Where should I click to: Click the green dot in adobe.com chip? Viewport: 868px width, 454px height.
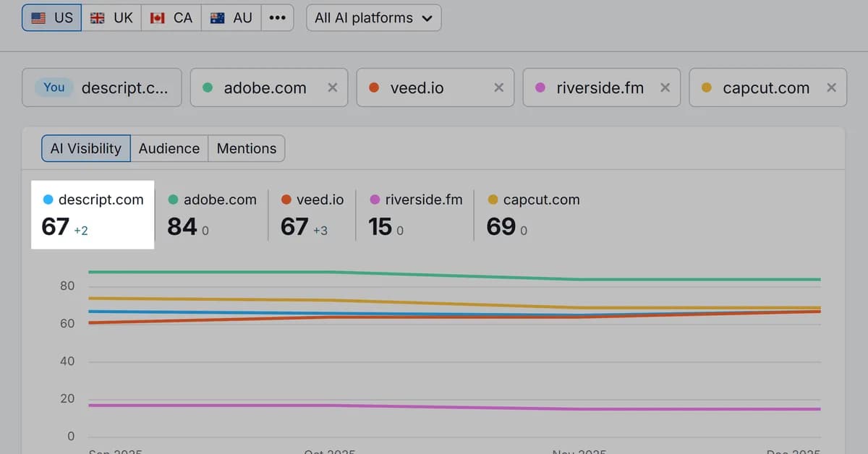point(208,87)
